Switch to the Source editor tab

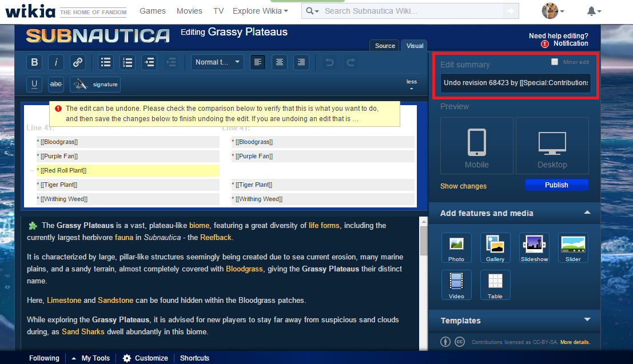coord(385,46)
